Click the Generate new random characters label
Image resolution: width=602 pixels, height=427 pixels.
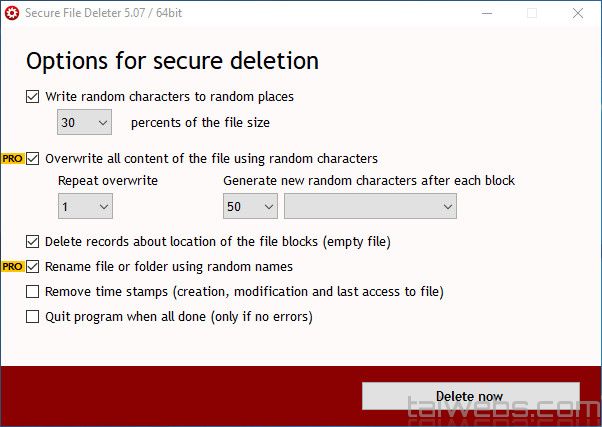coord(368,181)
